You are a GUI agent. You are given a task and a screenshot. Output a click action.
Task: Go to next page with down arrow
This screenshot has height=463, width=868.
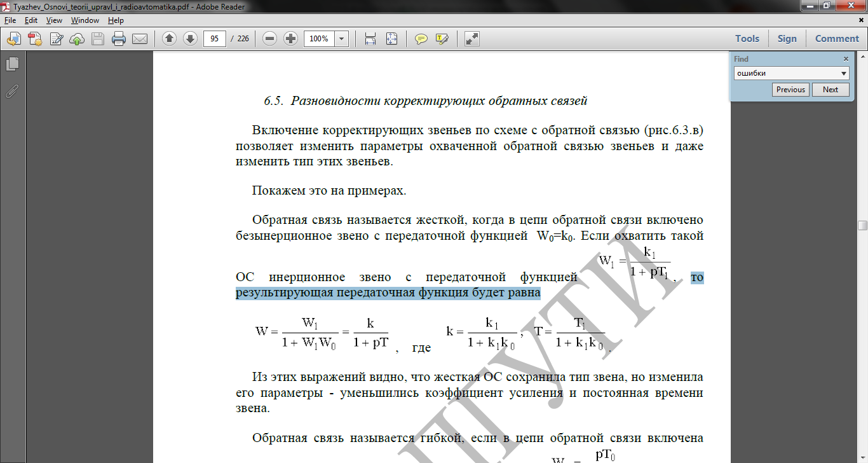(x=190, y=39)
